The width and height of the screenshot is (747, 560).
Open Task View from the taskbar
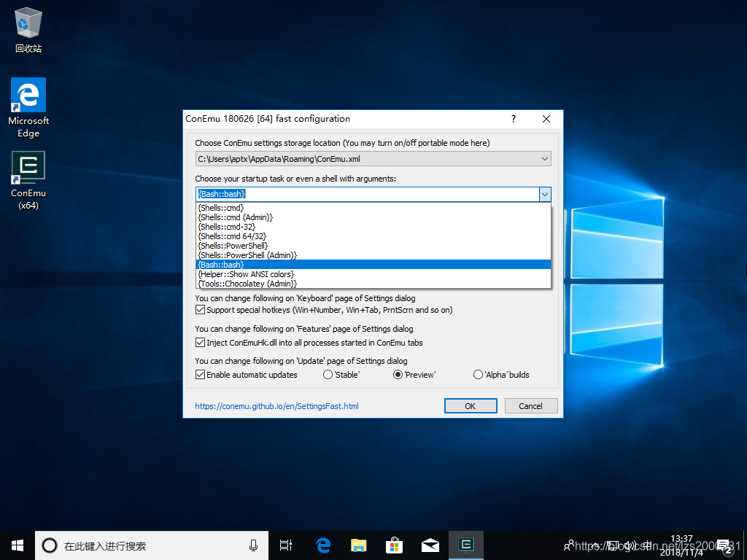pos(286,545)
